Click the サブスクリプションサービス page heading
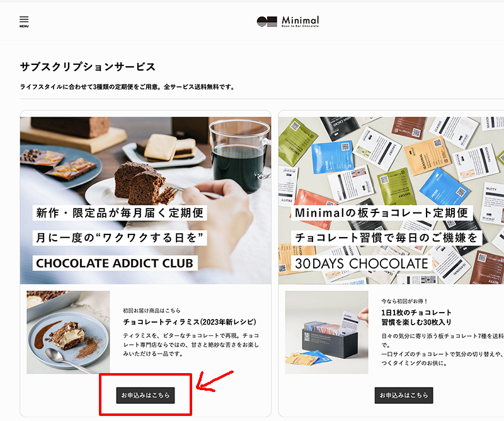 coord(88,67)
